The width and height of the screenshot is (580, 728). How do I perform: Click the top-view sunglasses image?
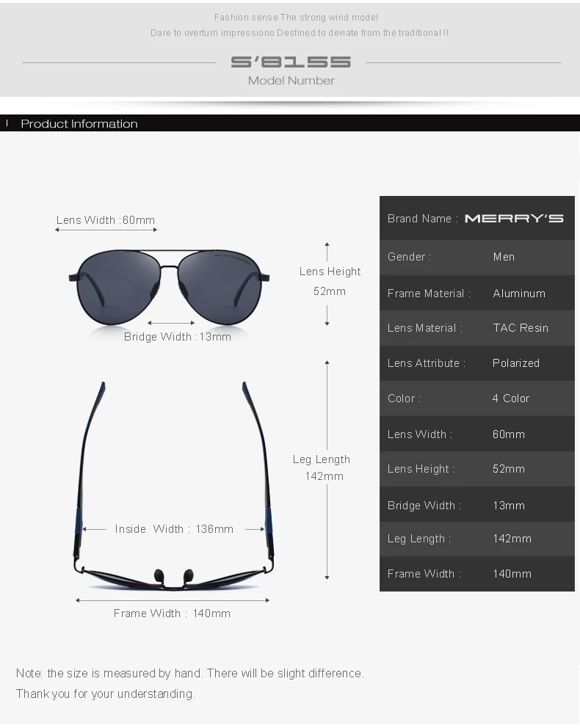click(173, 486)
